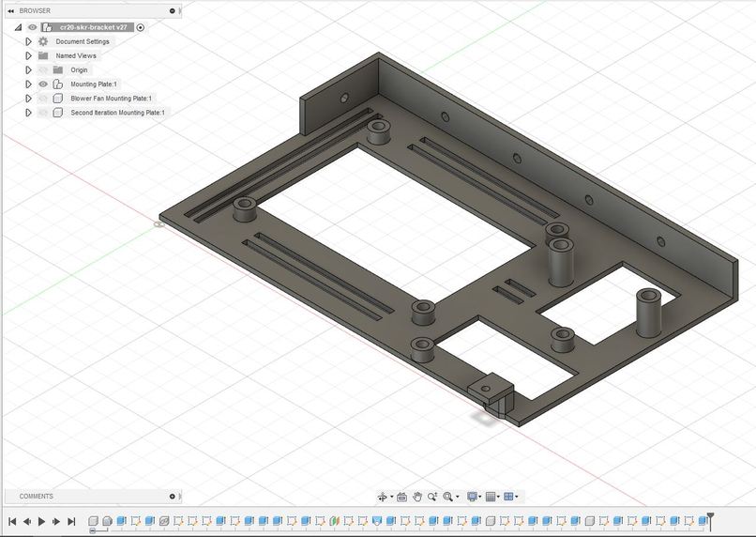Click the Mounting Plate:1 component icon

pos(58,84)
